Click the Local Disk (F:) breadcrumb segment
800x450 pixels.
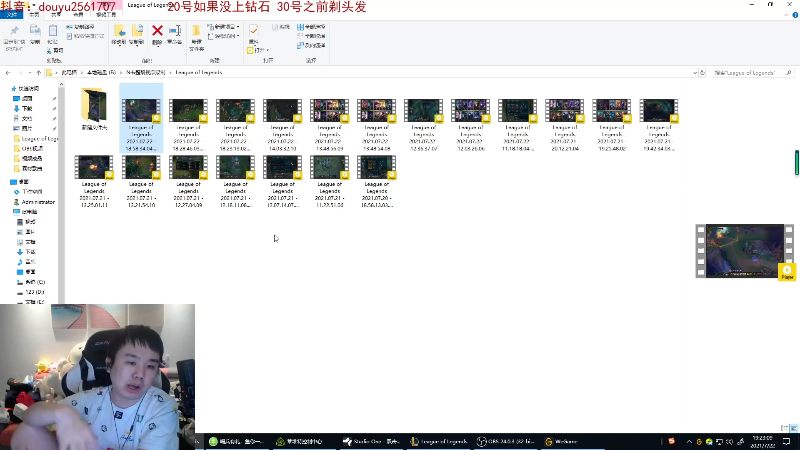(x=101, y=72)
